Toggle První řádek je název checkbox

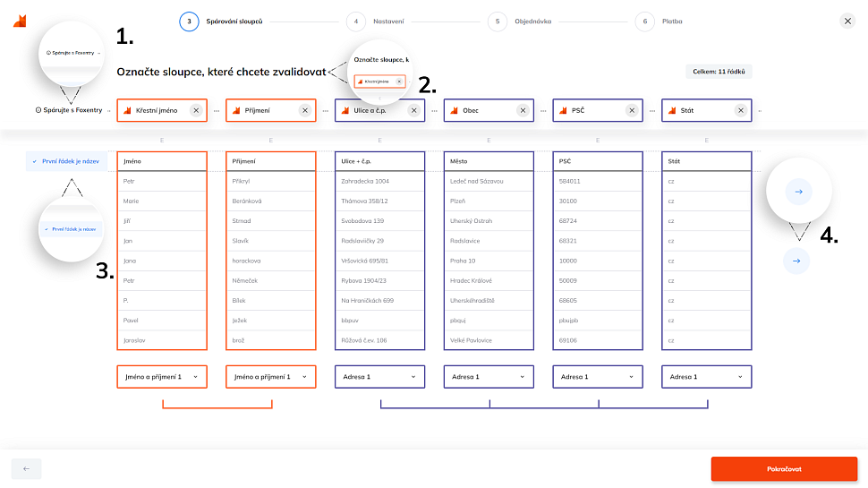tap(34, 162)
